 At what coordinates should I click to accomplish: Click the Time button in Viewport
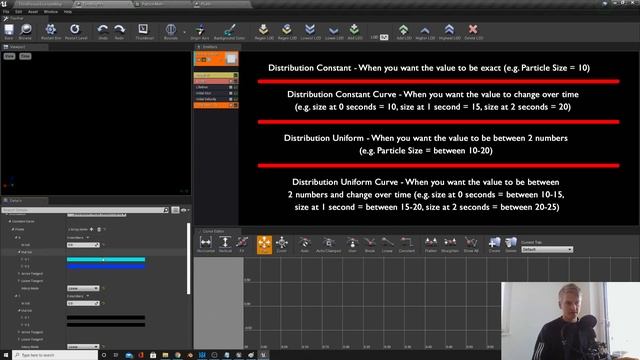[25, 56]
